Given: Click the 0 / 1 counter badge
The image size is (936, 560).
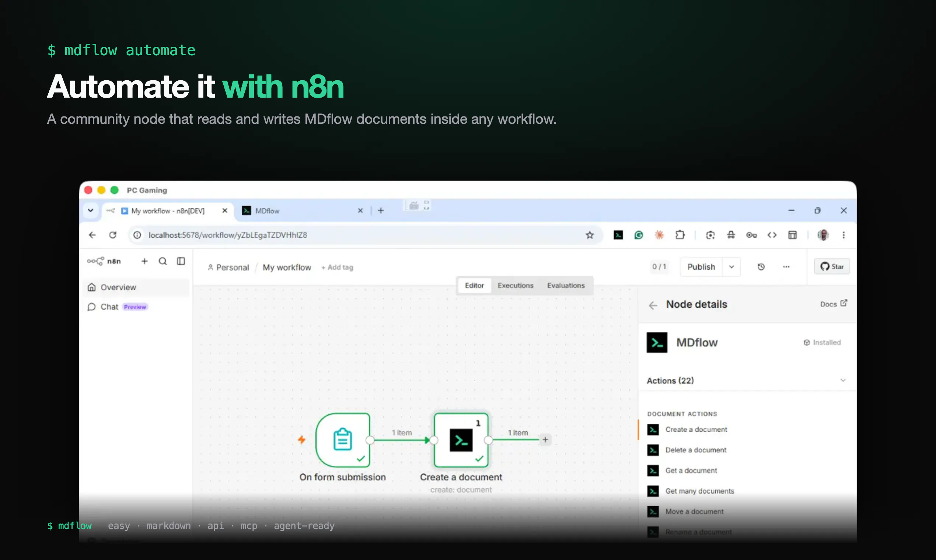Looking at the screenshot, I should click(659, 267).
